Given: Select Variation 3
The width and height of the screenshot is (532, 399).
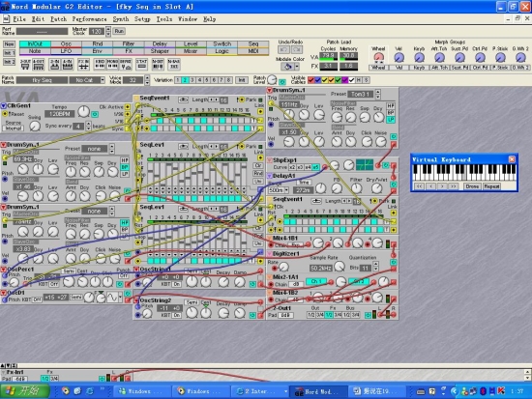Looking at the screenshot, I should 192,80.
